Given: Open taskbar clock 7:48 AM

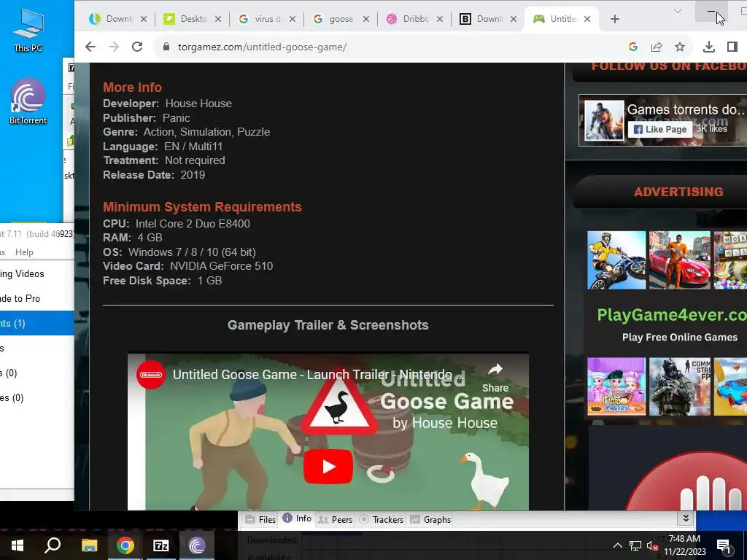Looking at the screenshot, I should pyautogui.click(x=684, y=545).
